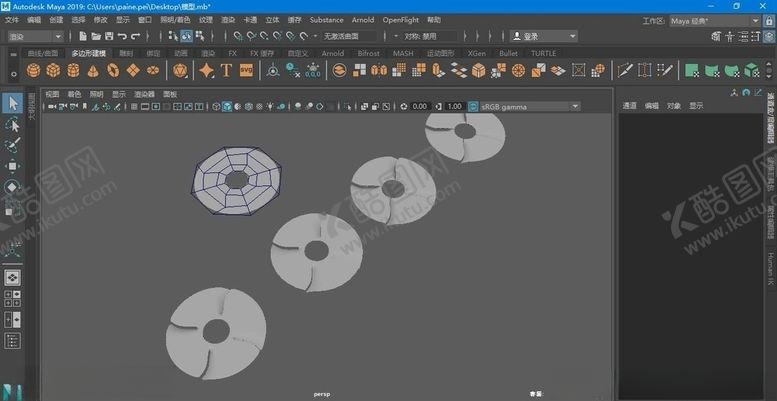
Task: Click 着色 in the viewport panel menu
Action: click(x=75, y=94)
